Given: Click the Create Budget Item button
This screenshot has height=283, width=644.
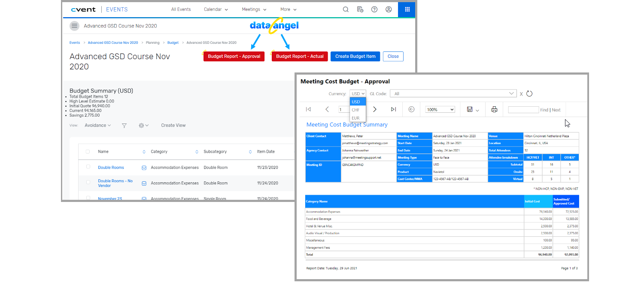Looking at the screenshot, I should [355, 56].
